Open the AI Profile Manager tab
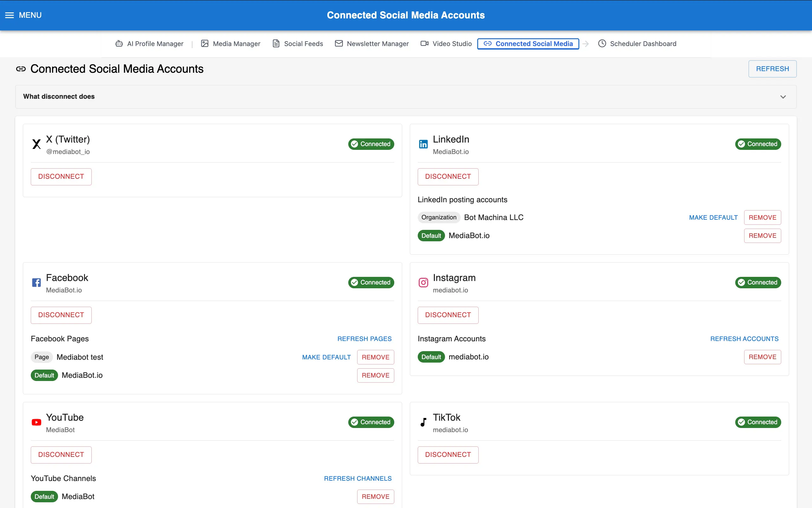Image resolution: width=812 pixels, height=508 pixels. (x=149, y=44)
